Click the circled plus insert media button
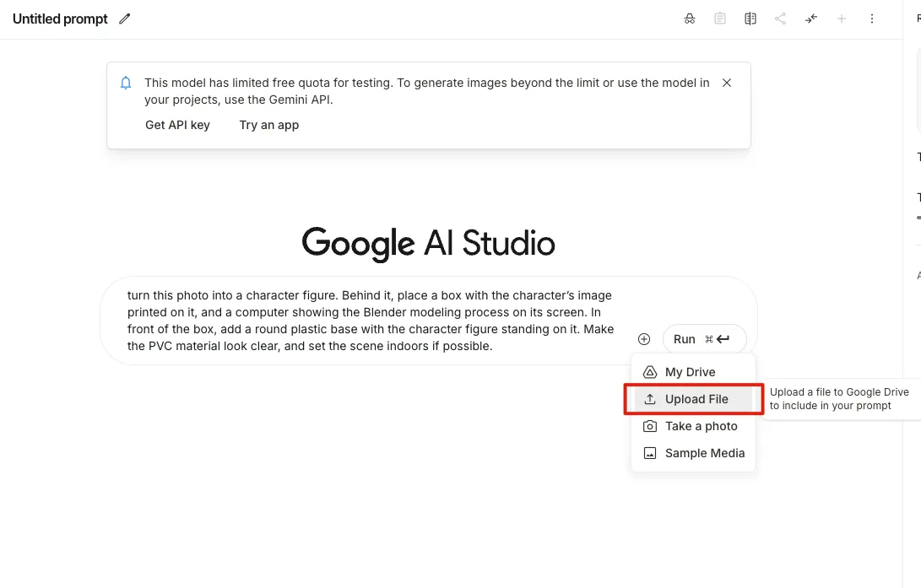Viewport: 921px width, 588px height. point(644,339)
